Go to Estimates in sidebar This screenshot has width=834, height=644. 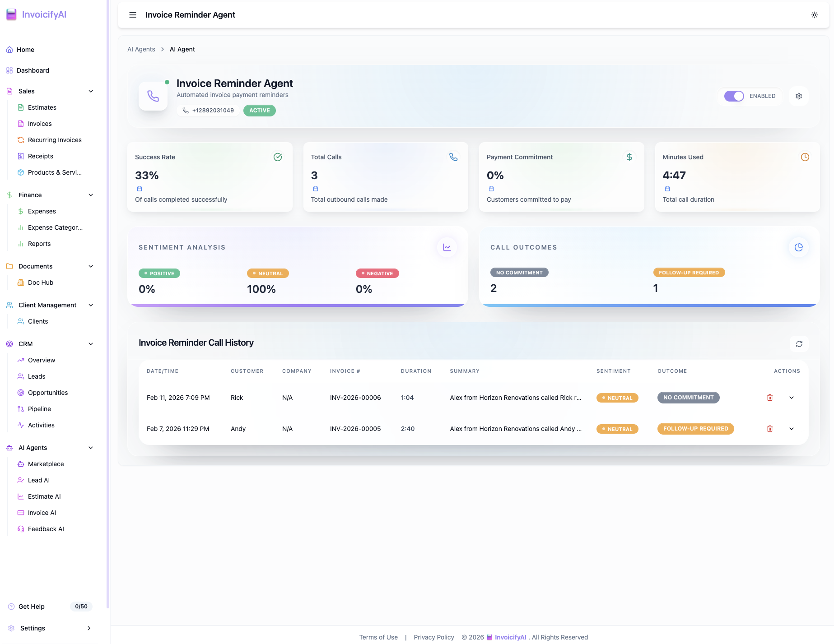[x=42, y=107]
